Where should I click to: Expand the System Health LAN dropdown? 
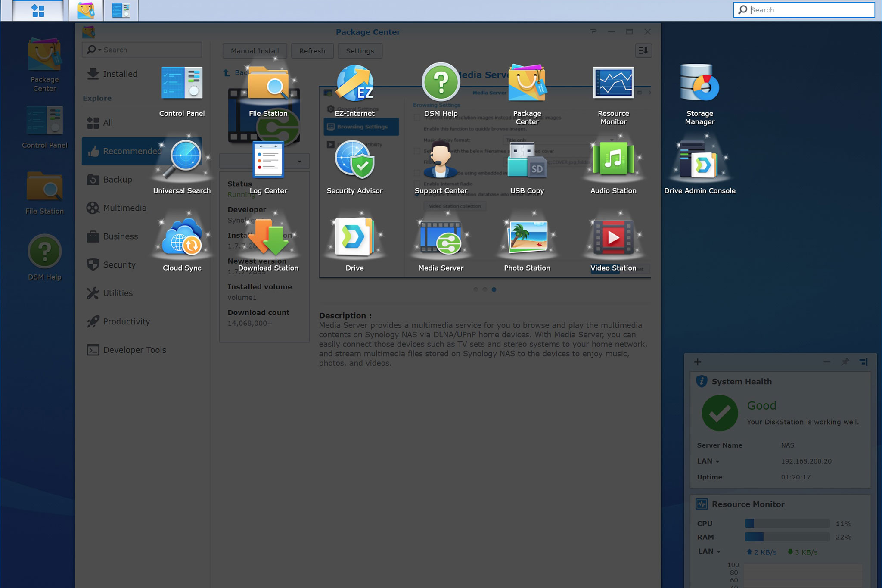[x=717, y=461]
